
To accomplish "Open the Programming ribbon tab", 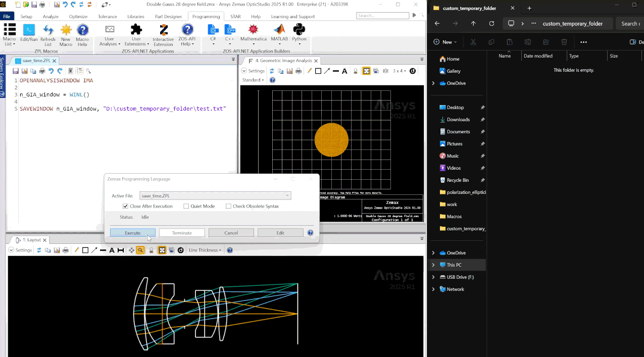I will 206,16.
